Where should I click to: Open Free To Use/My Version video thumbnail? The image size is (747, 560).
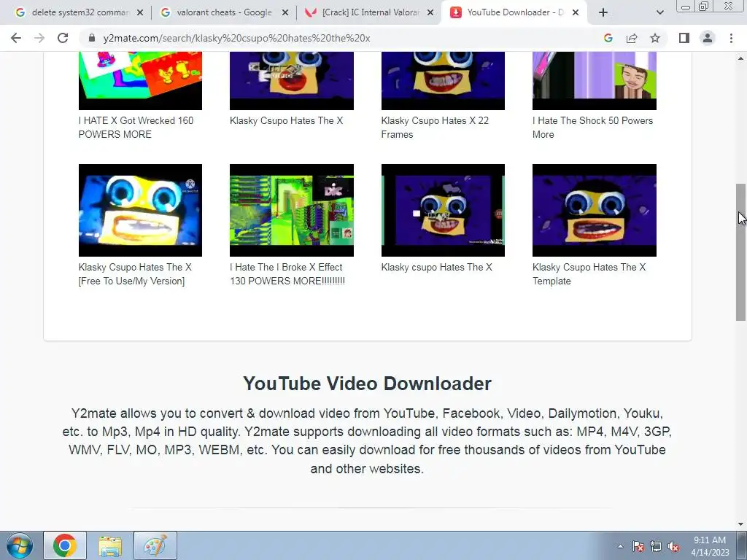click(x=140, y=210)
